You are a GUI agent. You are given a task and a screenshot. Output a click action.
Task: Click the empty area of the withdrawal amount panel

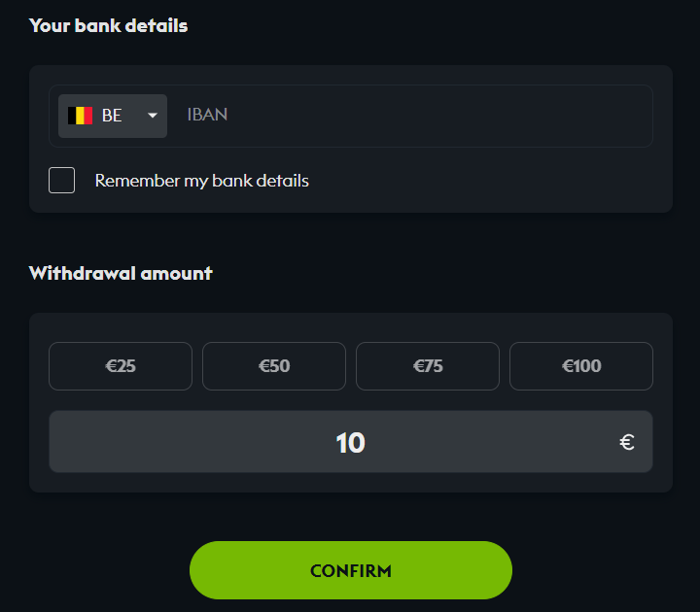coord(350,482)
